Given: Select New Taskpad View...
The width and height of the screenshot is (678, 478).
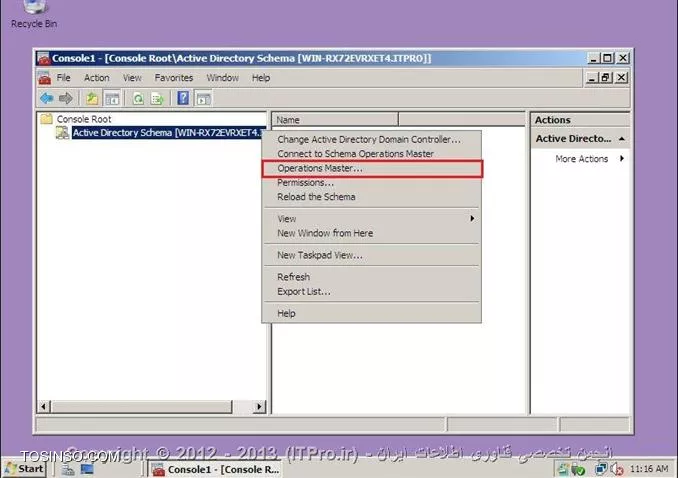Looking at the screenshot, I should (371, 255).
